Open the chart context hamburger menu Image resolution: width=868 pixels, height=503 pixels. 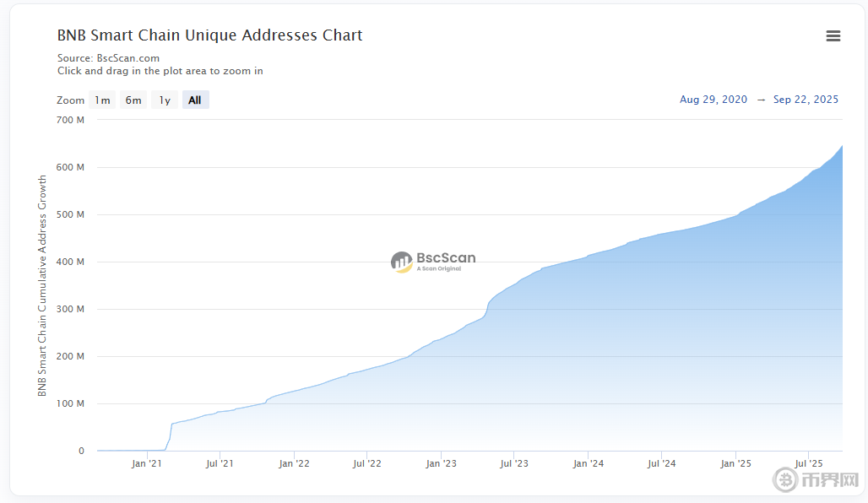[x=833, y=35]
